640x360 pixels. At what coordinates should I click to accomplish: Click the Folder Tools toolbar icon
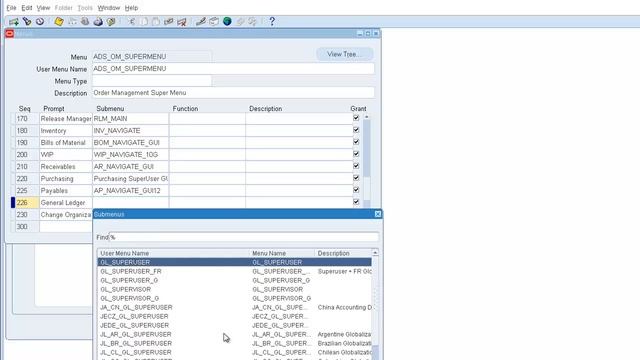[x=253, y=22]
